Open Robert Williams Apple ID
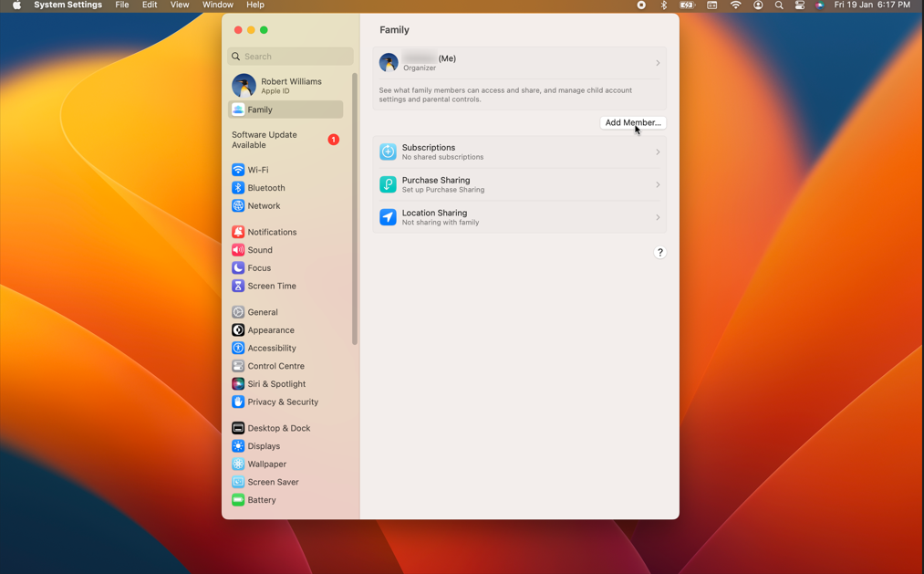The width and height of the screenshot is (924, 574). coord(286,86)
